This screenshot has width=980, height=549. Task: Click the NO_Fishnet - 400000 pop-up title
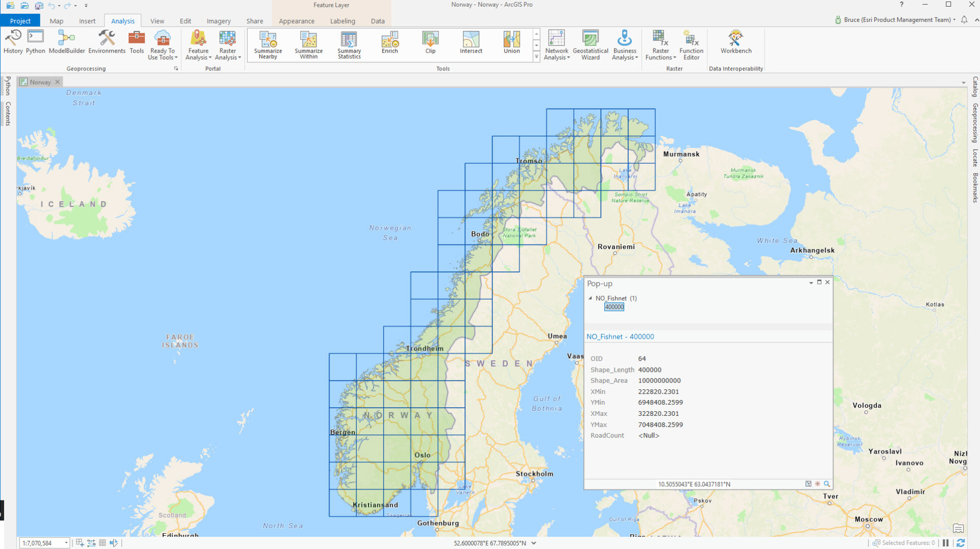(x=620, y=337)
